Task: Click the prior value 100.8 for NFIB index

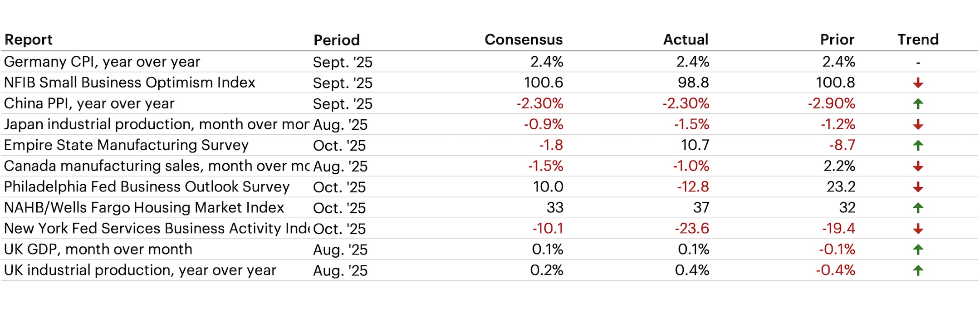Action: 835,83
